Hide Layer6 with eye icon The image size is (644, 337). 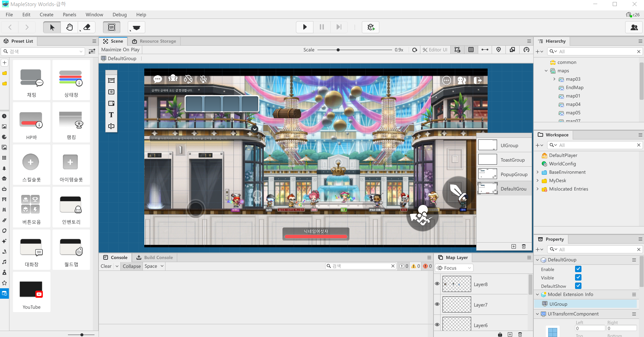pyautogui.click(x=437, y=325)
